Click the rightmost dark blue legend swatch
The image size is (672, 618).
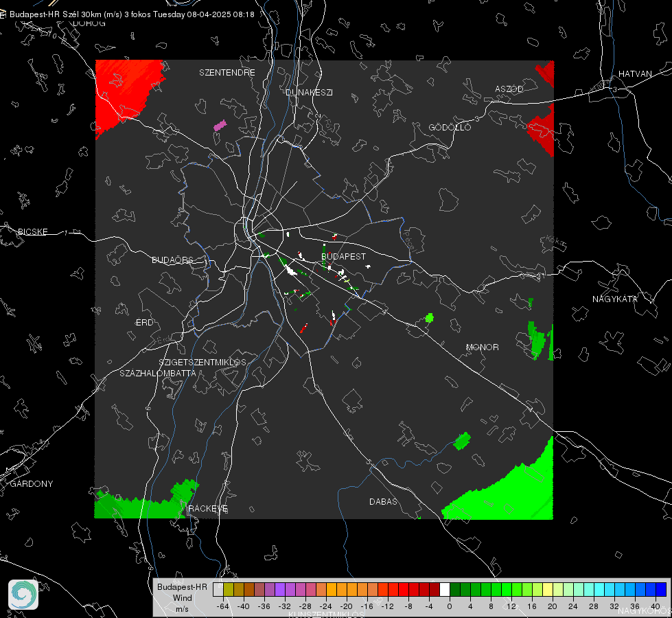(661, 590)
